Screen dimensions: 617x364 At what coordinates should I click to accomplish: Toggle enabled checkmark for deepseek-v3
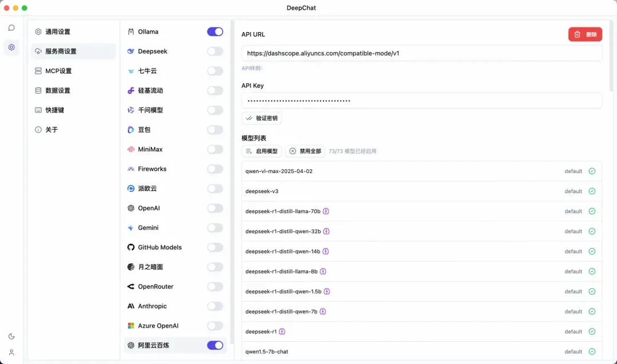tap(592, 191)
